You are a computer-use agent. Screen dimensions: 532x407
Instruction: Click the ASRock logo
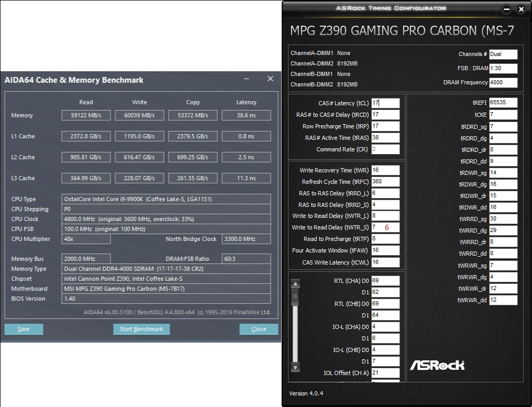coord(437,365)
